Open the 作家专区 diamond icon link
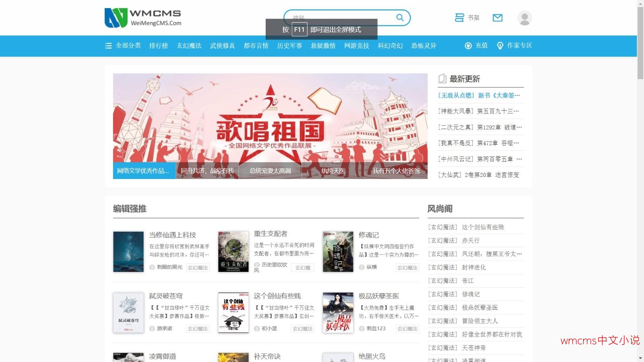Viewport: 644px width, 362px height. pyautogui.click(x=514, y=45)
